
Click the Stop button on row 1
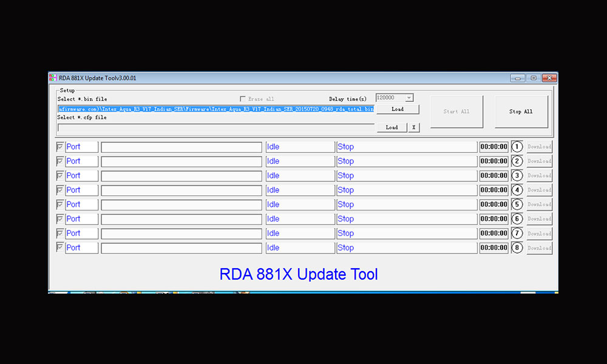click(x=345, y=146)
